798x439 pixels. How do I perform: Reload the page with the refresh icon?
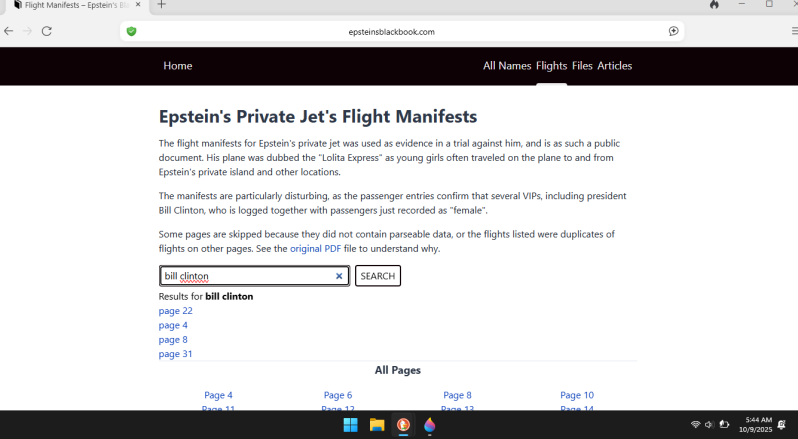tap(46, 31)
